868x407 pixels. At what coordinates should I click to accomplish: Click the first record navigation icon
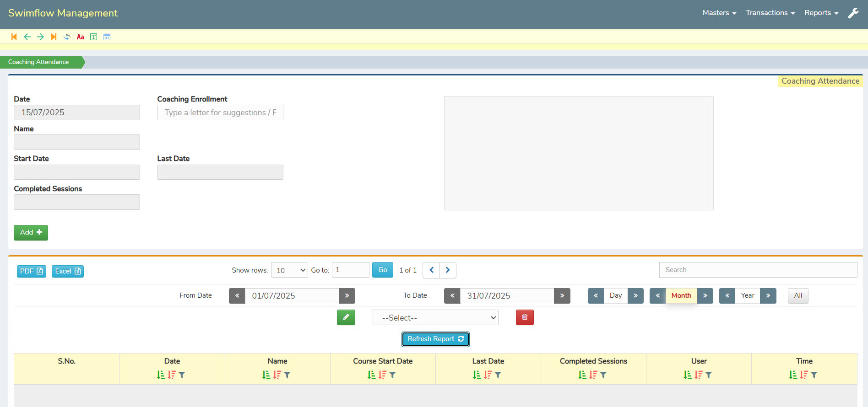[x=14, y=37]
